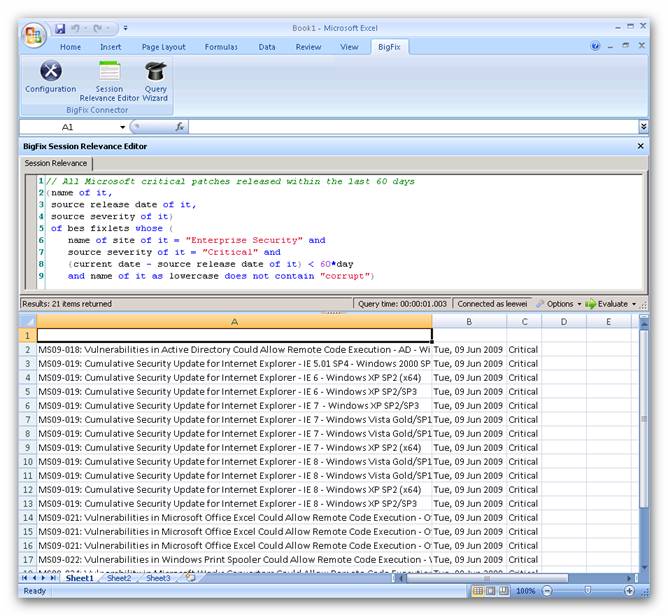Expand the Name Box dropdown arrow

click(x=122, y=127)
